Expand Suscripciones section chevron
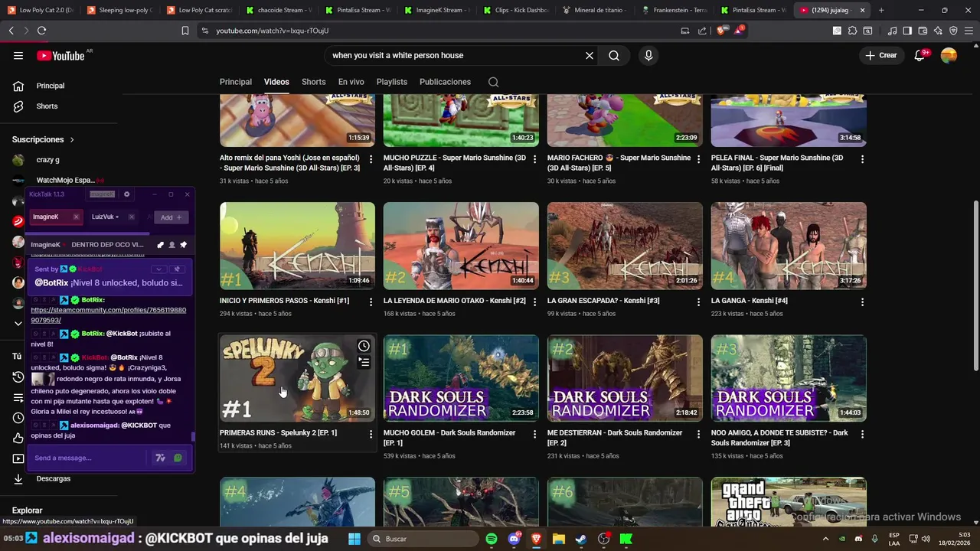 [72, 140]
